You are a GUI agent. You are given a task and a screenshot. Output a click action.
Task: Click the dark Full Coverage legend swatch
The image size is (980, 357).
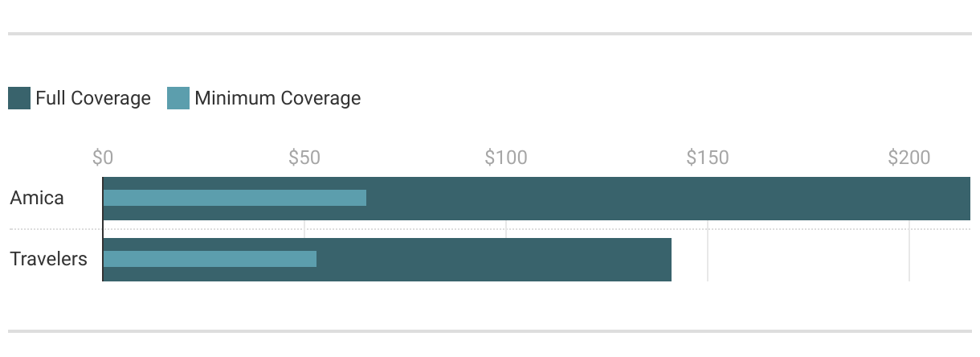click(x=18, y=99)
